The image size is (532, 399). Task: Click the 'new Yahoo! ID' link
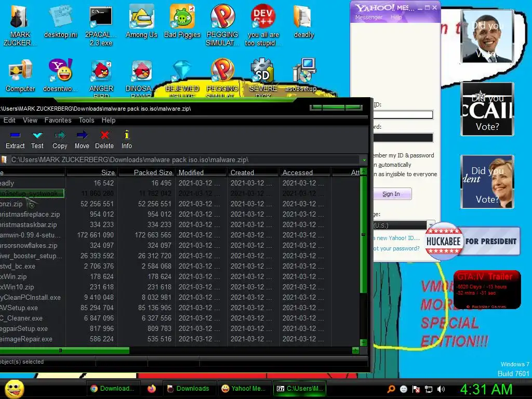[x=397, y=238]
